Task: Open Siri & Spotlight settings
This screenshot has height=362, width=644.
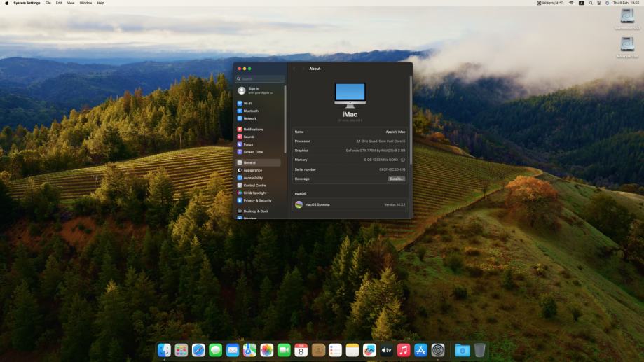Action: click(x=254, y=193)
